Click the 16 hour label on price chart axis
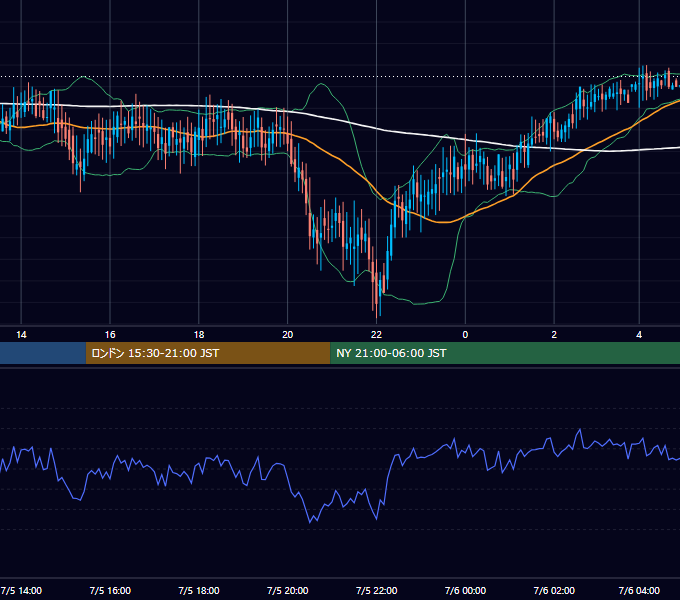The width and height of the screenshot is (680, 600). pyautogui.click(x=110, y=335)
